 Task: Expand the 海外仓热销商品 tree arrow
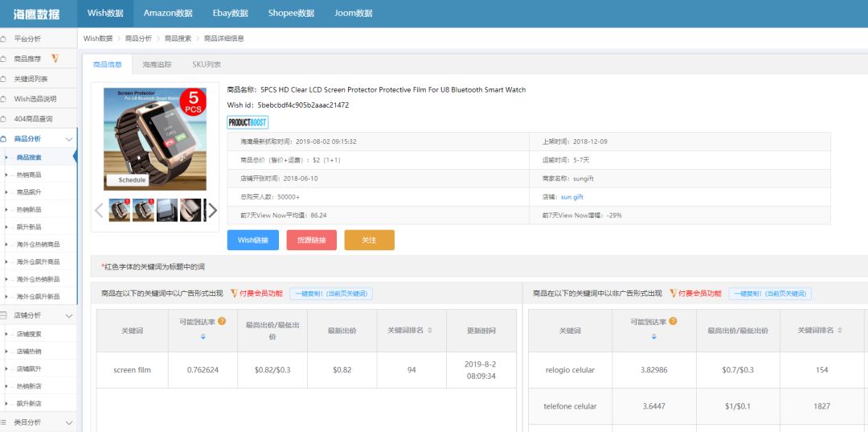(x=6, y=245)
